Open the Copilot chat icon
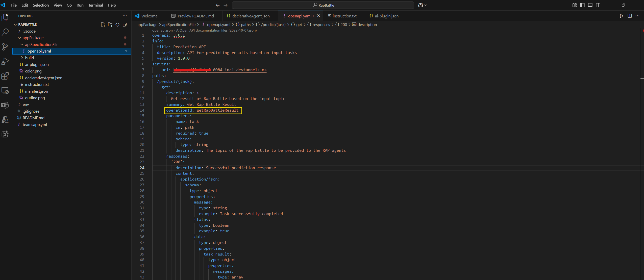 [x=420, y=5]
